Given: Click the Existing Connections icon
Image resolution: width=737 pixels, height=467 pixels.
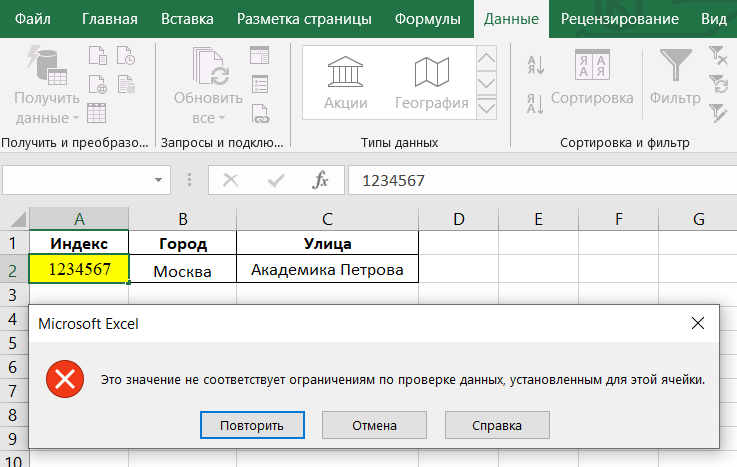Looking at the screenshot, I should point(126,85).
